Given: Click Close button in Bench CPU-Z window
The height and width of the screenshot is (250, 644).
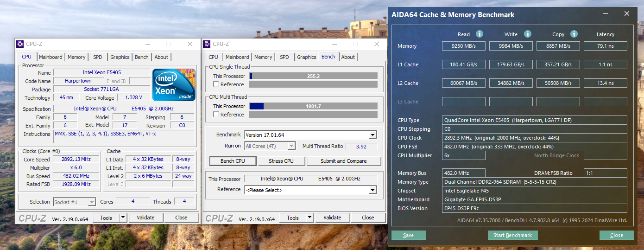Looking at the screenshot, I should coord(368,218).
